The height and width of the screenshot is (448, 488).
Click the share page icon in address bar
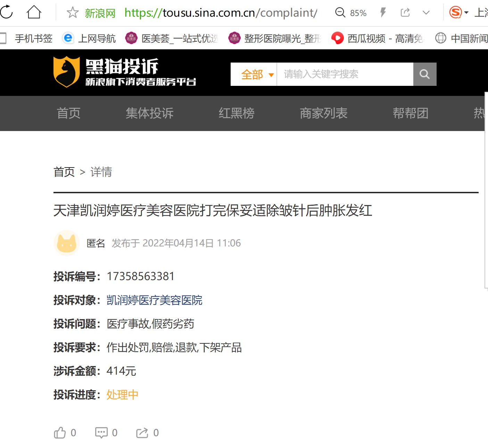click(405, 13)
